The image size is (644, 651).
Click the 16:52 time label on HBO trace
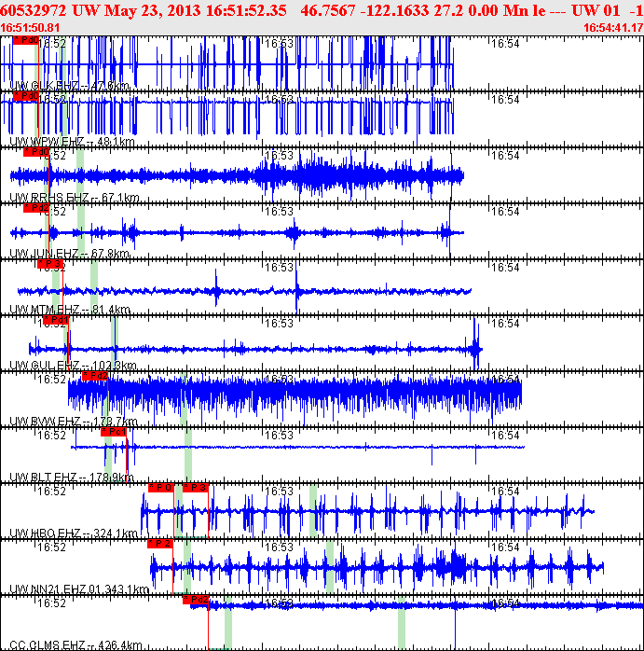coord(52,492)
